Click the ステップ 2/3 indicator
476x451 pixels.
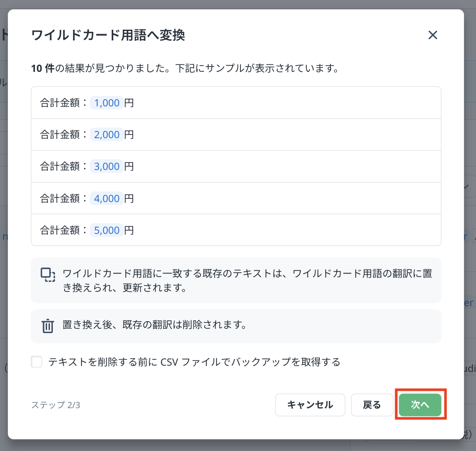56,405
